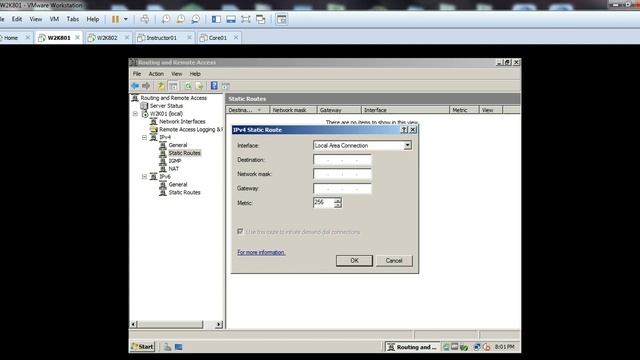Select Network Interfaces tree node
640x360 pixels.
coord(182,122)
